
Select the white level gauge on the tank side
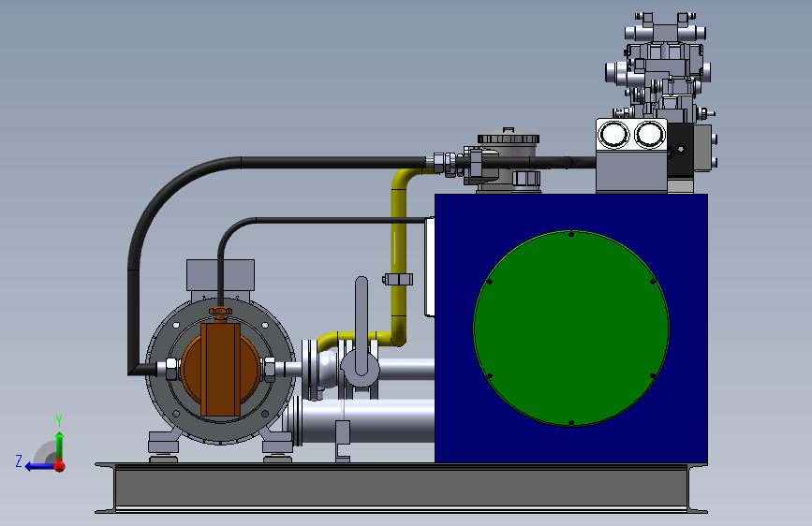tap(429, 267)
